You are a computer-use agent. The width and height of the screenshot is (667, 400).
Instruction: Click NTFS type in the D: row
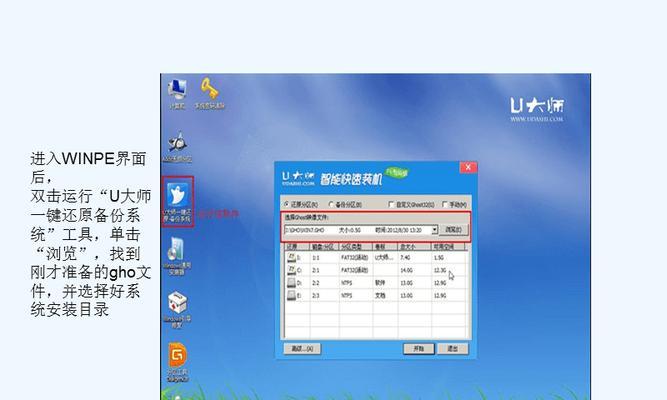[x=347, y=283]
